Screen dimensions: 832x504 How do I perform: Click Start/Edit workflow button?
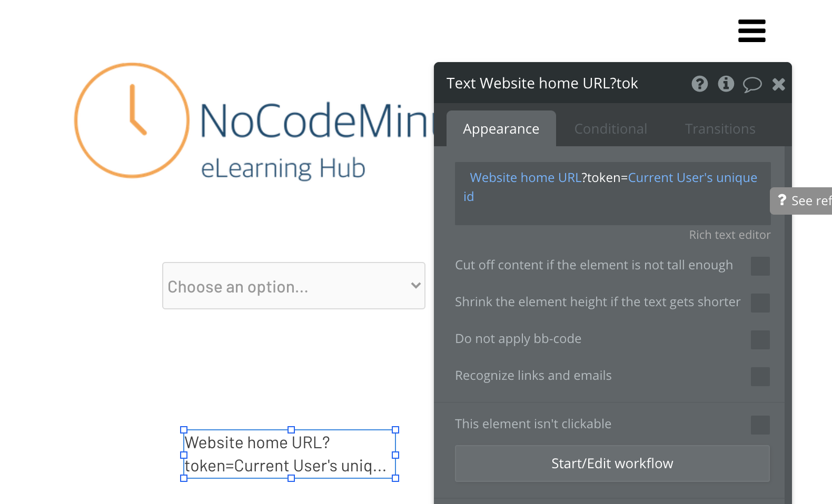[x=612, y=463]
